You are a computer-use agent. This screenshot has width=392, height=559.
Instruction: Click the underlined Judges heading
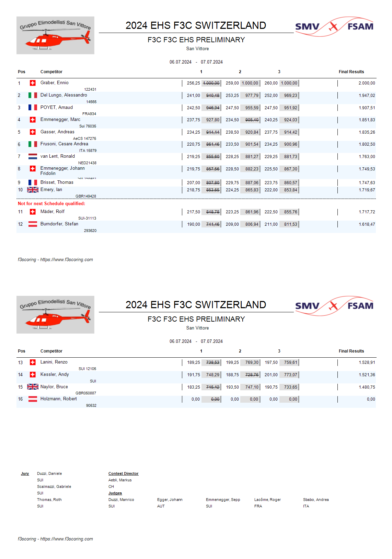coord(115,493)
